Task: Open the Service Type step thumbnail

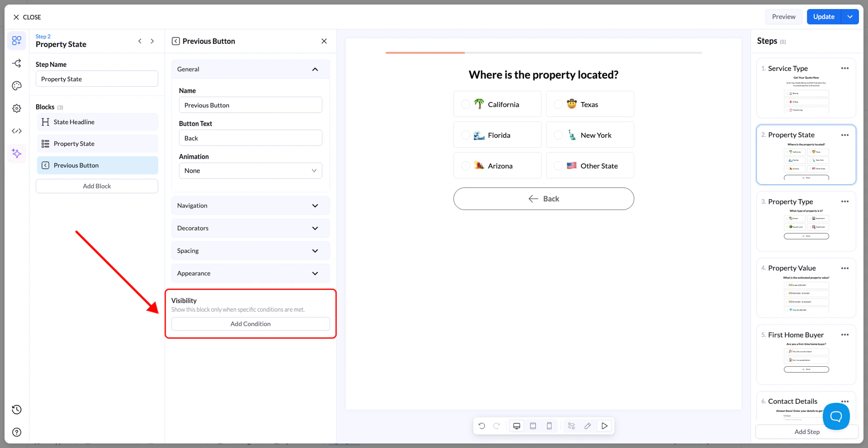Action: click(806, 88)
